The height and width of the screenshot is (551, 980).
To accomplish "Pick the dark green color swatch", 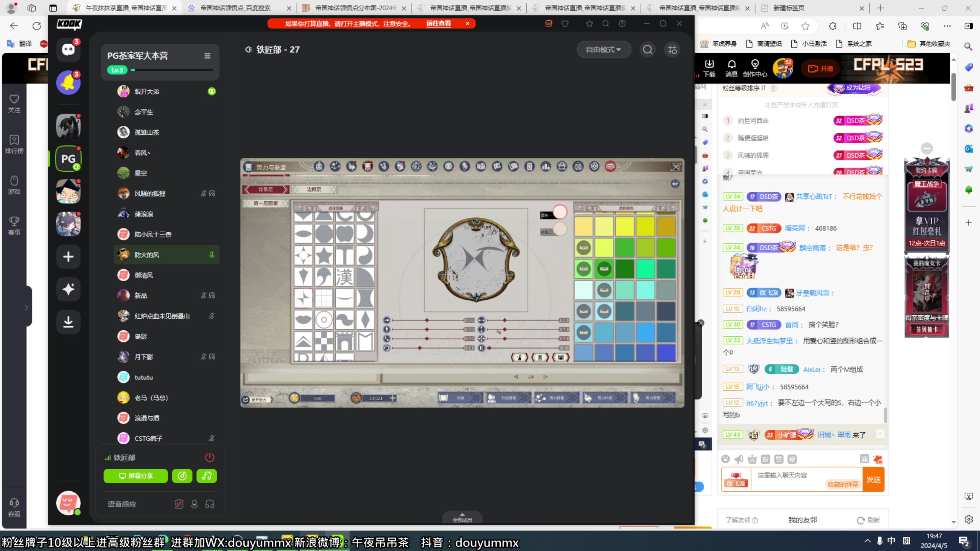I will pos(625,269).
